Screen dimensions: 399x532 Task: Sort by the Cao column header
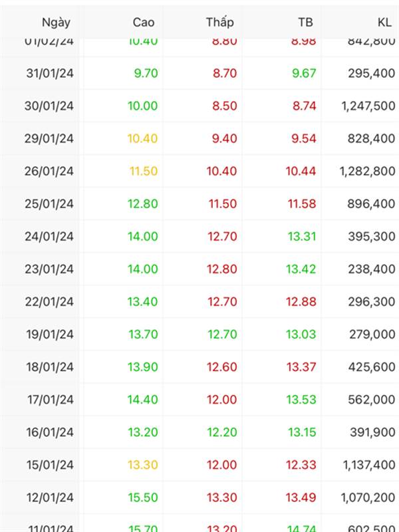144,23
